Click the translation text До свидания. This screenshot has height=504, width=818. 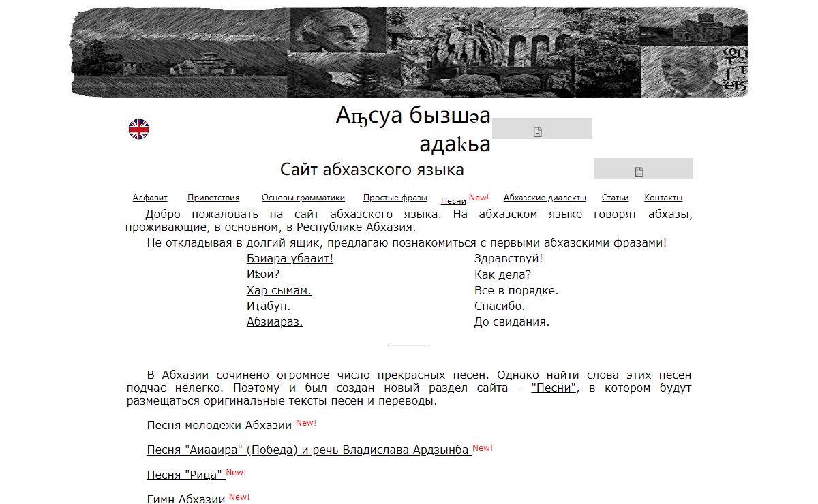(x=512, y=321)
